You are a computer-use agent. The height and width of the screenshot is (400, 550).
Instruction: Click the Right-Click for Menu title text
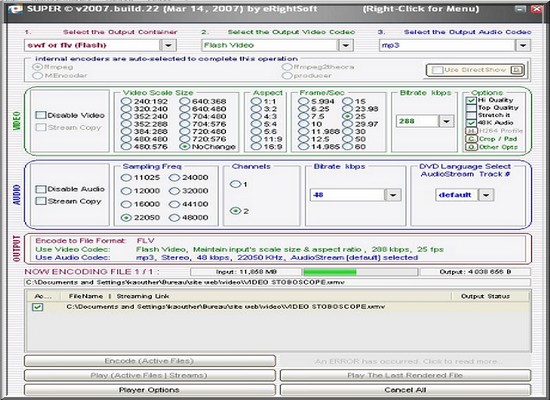[x=421, y=9]
